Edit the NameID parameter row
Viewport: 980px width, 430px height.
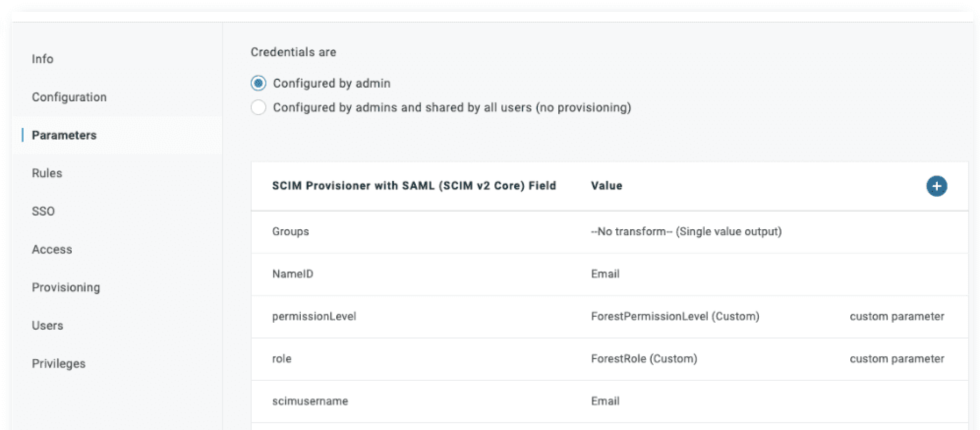pos(292,274)
